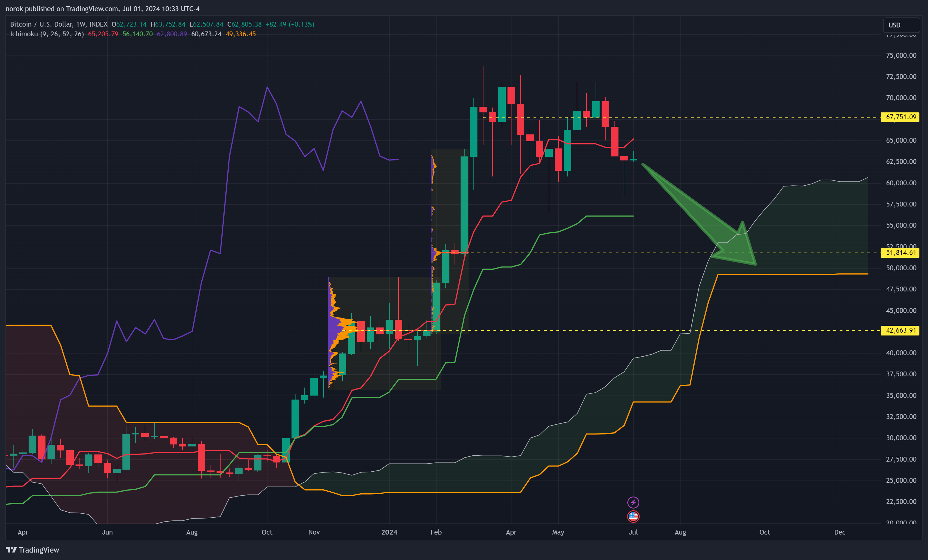The image size is (928, 560).
Task: Click the Ichimoku (9, 26, 52, 26) indicator legend
Action: 47,34
